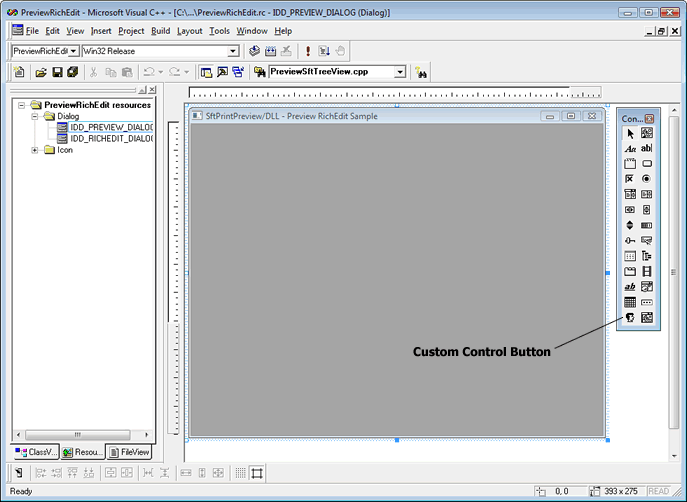Viewport: 687px width, 502px height.
Task: Open the Layout menu
Action: [190, 31]
